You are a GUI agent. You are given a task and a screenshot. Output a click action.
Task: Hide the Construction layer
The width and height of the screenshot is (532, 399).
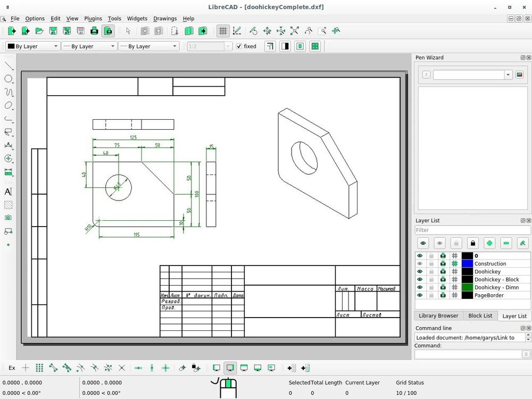click(x=420, y=263)
